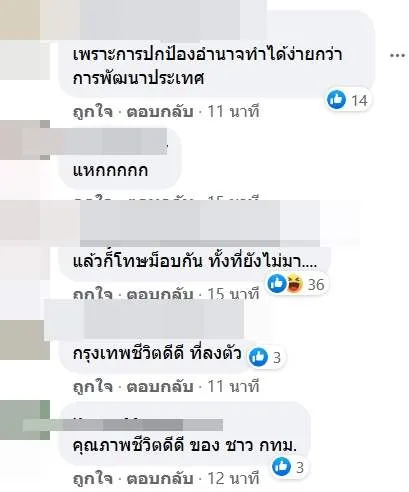Screen dimensions: 409x492
Task: Click the like icon on the กทม. comment
Action: [x=282, y=466]
